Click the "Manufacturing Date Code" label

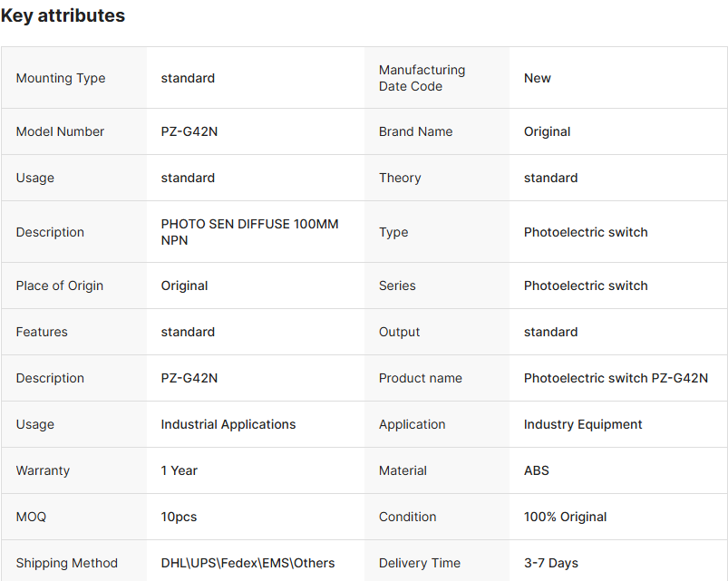pyautogui.click(x=422, y=78)
